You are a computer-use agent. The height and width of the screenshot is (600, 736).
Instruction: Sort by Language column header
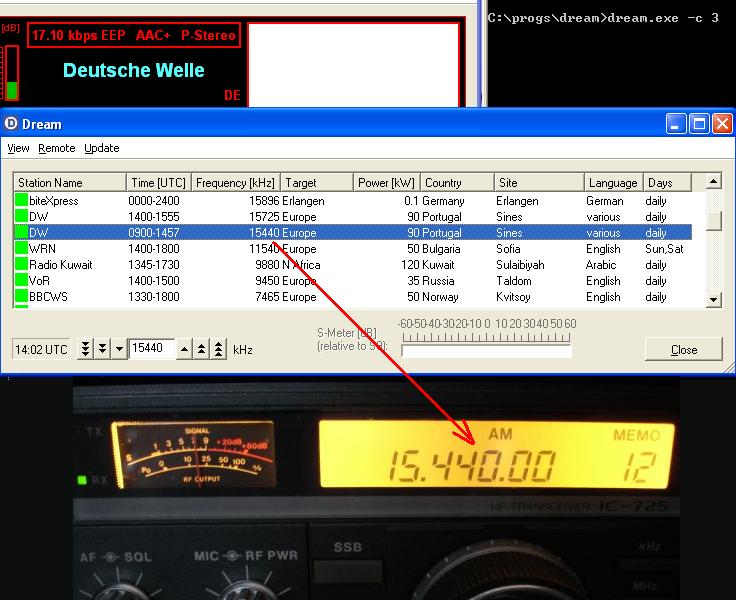click(x=613, y=183)
